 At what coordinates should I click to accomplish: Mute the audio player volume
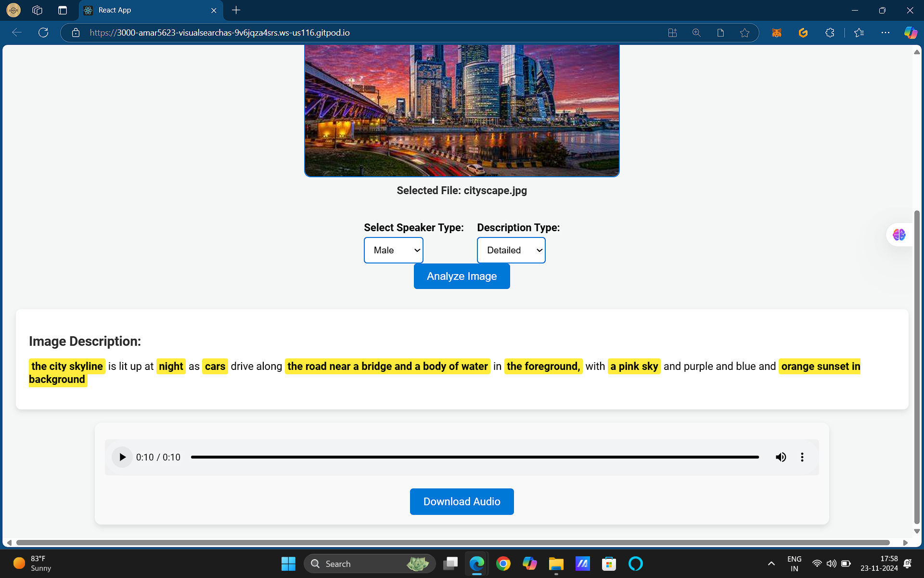[x=781, y=457]
